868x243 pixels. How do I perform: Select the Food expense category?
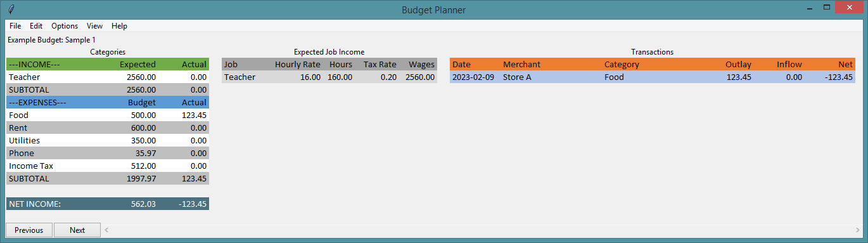pos(108,115)
